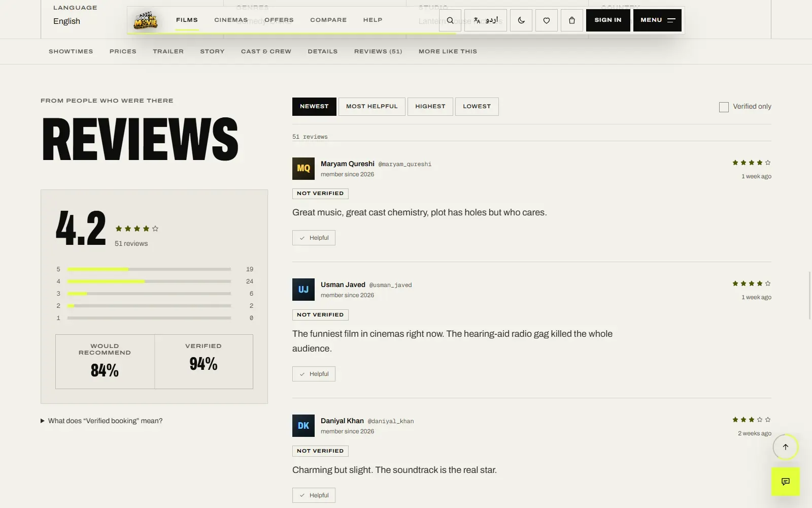Mark Usman Javed's review Helpful
The height and width of the screenshot is (508, 812).
pos(314,374)
